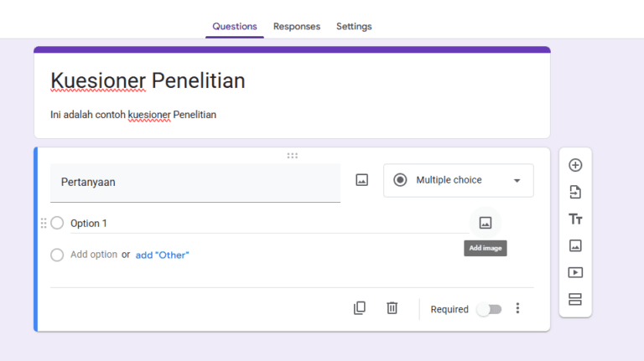The image size is (644, 361).
Task: Toggle the Required switch
Action: coord(489,309)
